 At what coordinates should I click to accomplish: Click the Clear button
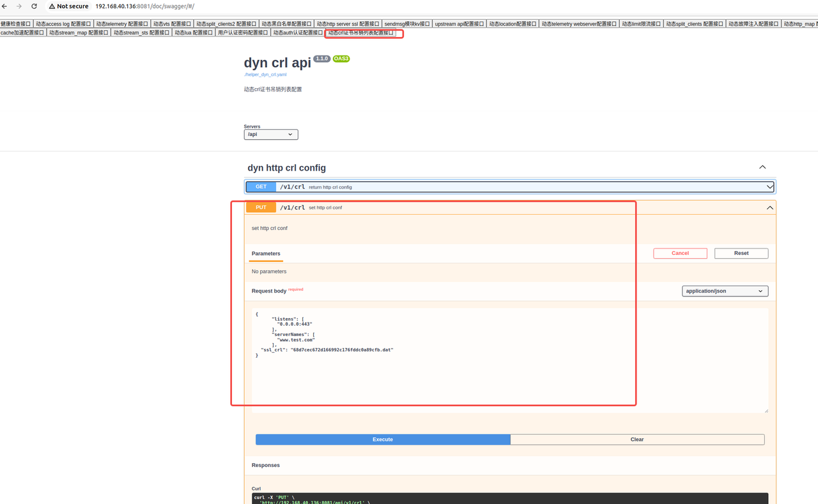click(637, 439)
